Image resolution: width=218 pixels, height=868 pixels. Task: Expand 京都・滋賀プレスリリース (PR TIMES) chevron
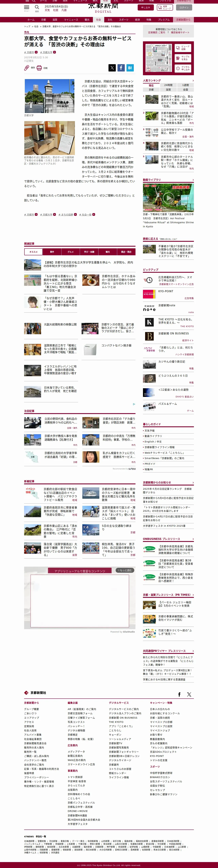[193, 595]
